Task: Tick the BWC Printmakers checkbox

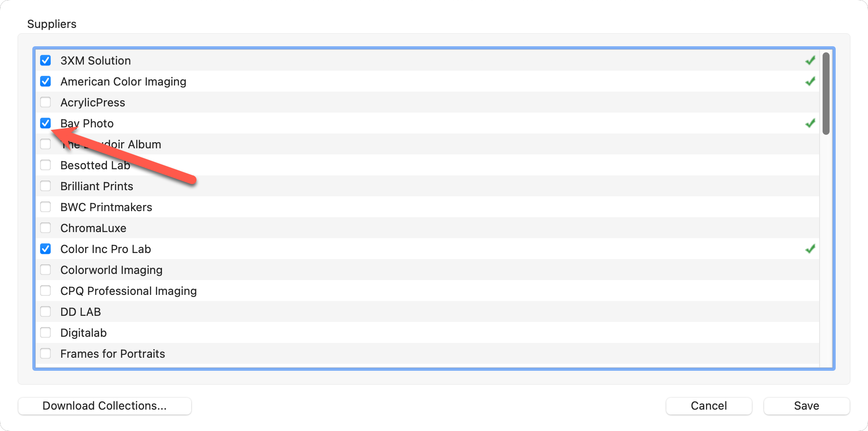Action: tap(45, 207)
